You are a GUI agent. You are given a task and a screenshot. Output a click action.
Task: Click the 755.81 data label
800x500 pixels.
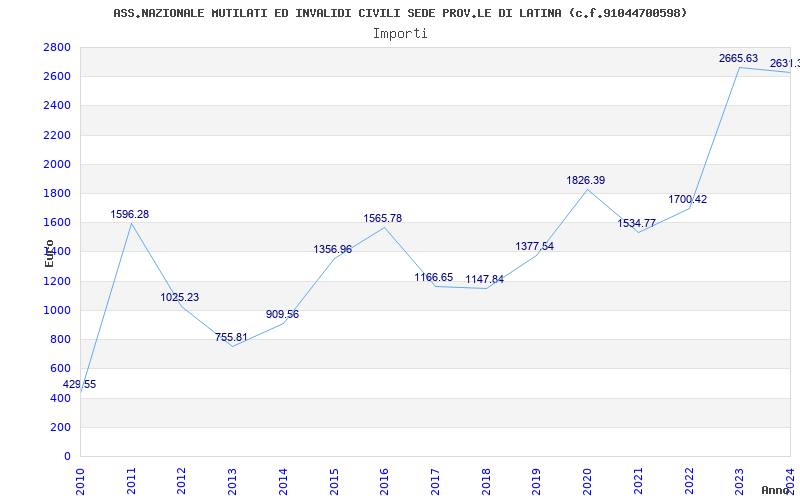[231, 337]
